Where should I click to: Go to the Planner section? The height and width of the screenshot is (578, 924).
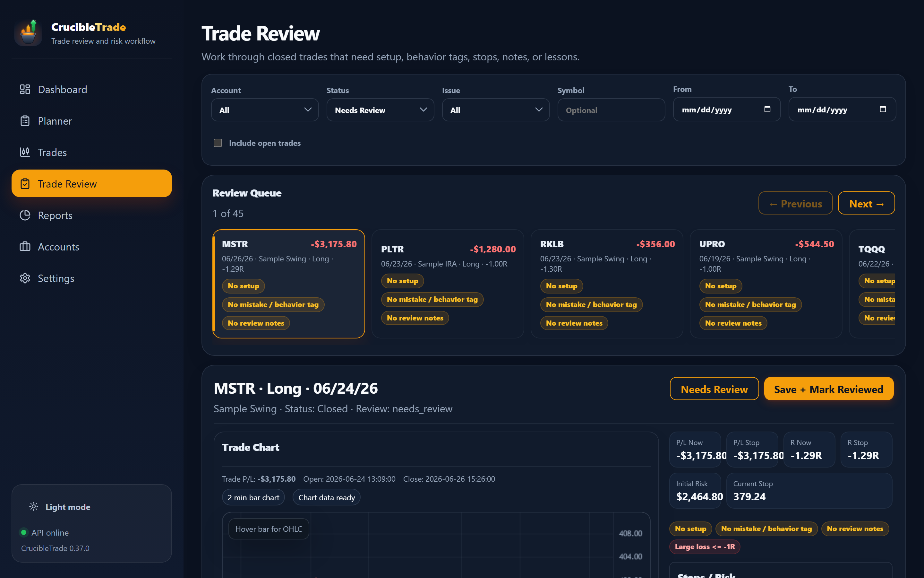pyautogui.click(x=92, y=121)
